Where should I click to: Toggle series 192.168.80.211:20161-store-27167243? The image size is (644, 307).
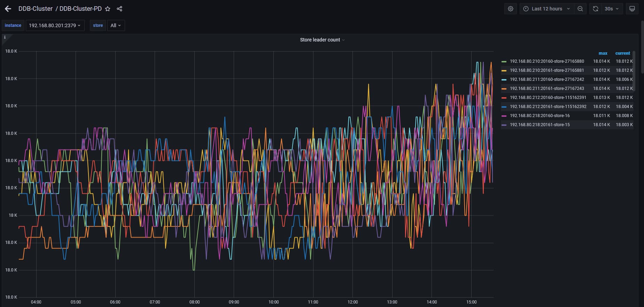[547, 89]
